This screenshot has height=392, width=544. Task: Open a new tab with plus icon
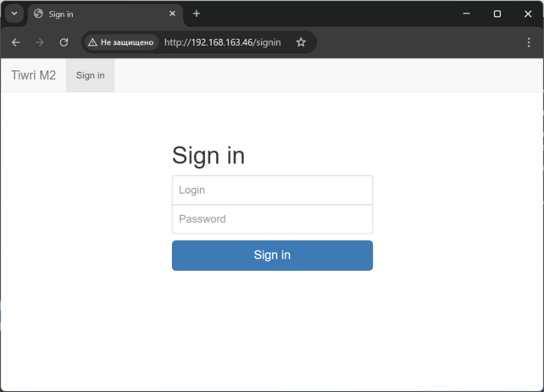[197, 14]
